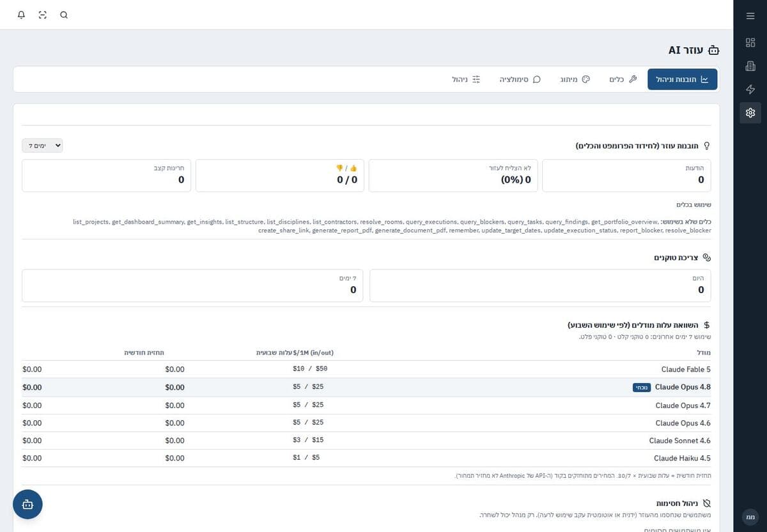Click the תחזית חודשית column header
This screenshot has height=532, width=767.
(x=144, y=353)
